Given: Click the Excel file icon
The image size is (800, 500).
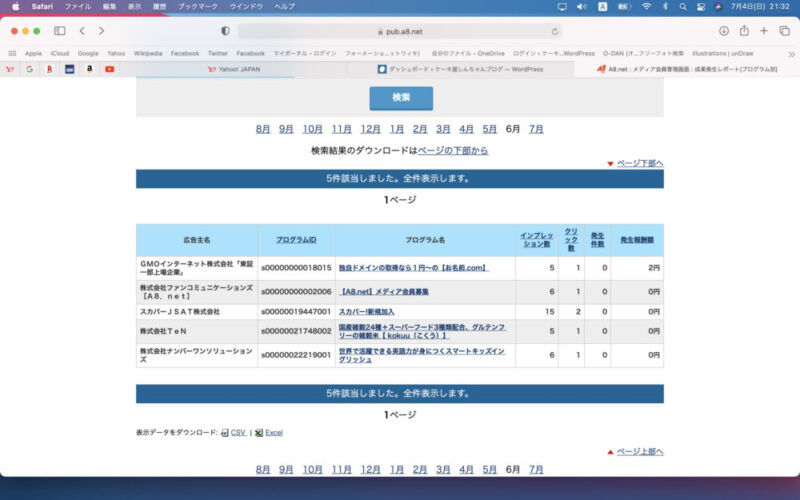Looking at the screenshot, I should click(259, 433).
